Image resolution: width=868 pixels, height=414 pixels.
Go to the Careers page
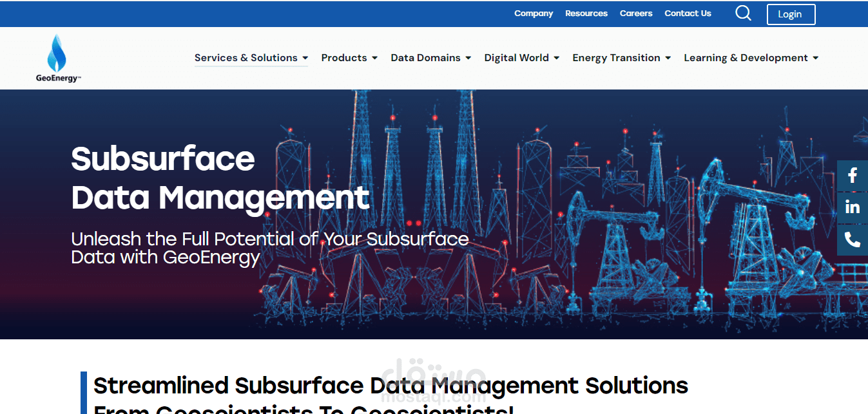[x=636, y=14]
